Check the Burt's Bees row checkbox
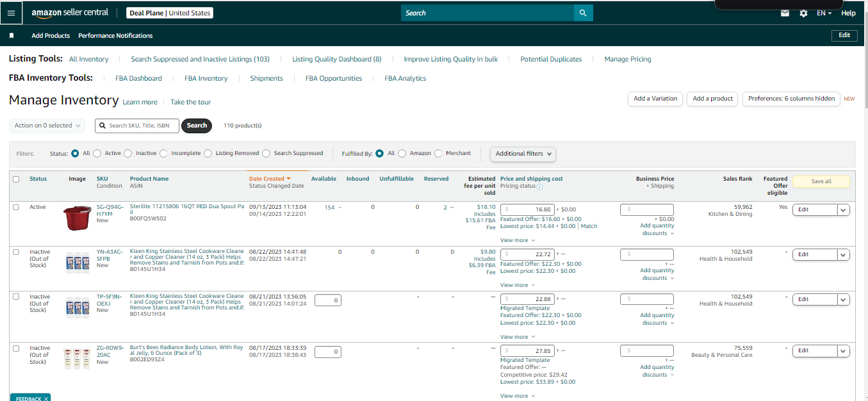 pyautogui.click(x=16, y=348)
